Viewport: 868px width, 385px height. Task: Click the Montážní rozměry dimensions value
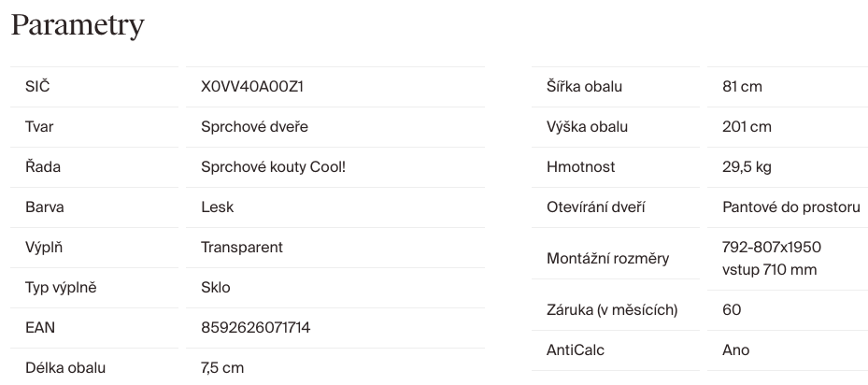pyautogui.click(x=771, y=259)
